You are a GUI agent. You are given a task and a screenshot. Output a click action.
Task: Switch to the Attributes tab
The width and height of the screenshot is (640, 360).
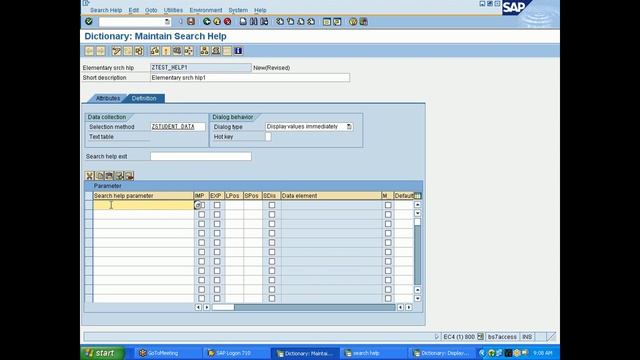(108, 98)
